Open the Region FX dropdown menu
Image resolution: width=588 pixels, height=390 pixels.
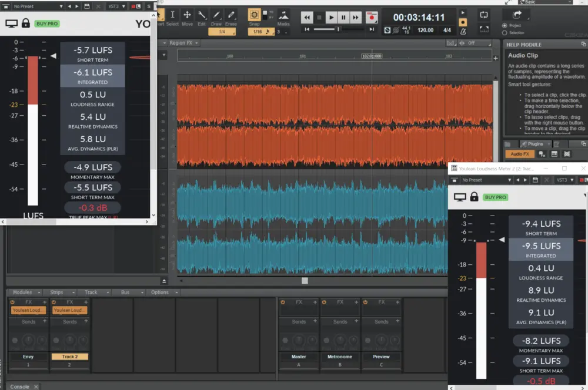click(x=183, y=43)
